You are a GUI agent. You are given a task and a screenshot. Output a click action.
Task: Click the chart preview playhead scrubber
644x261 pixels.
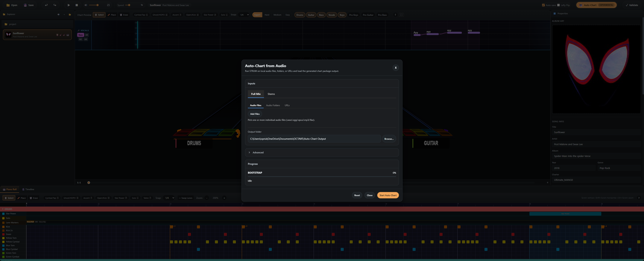tap(89, 183)
